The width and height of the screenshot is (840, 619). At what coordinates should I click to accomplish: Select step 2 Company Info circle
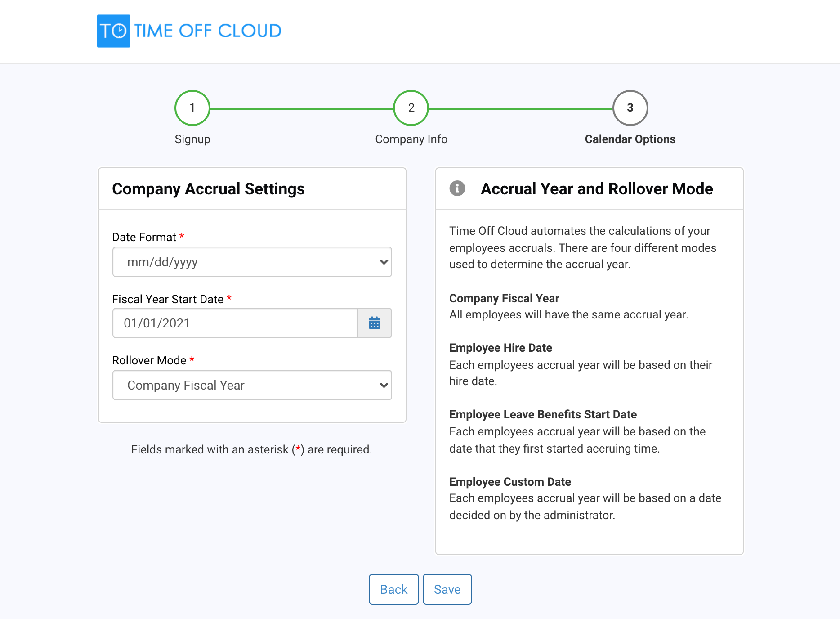[411, 108]
